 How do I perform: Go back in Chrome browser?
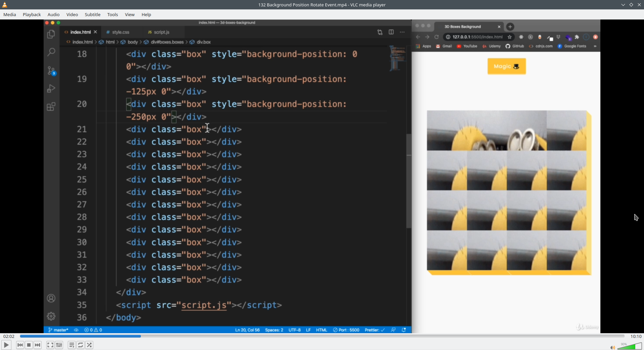(418, 37)
